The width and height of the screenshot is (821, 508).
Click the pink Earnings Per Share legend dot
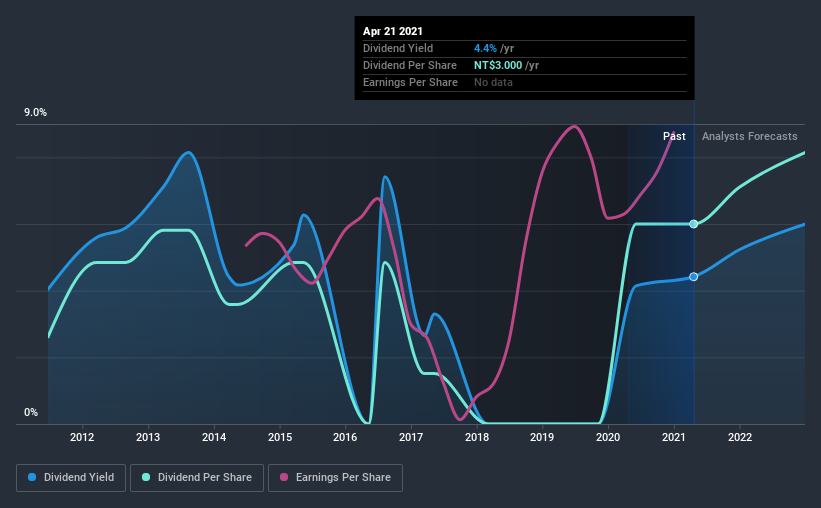284,477
